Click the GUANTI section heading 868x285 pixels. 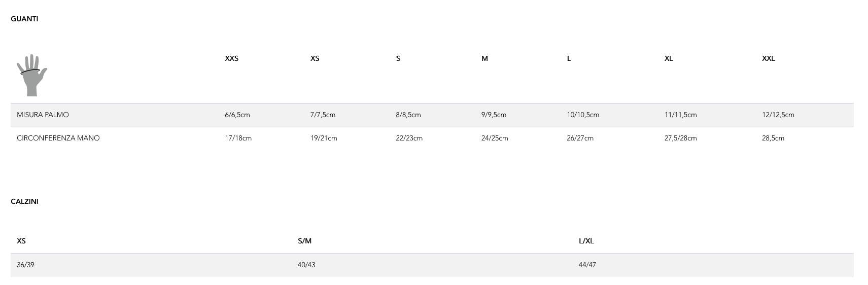pyautogui.click(x=24, y=19)
